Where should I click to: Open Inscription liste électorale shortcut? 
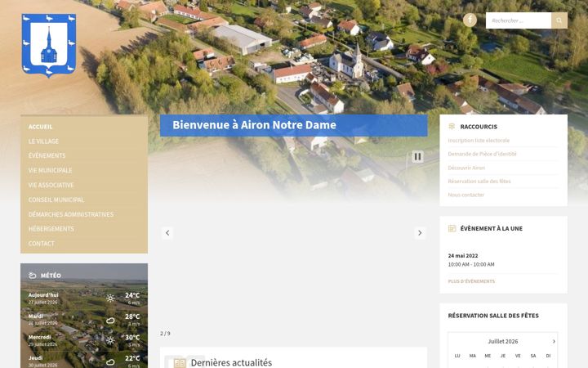coord(479,141)
